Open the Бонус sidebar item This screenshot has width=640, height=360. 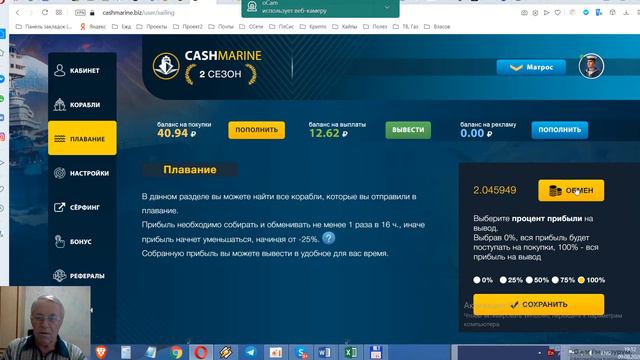82,242
